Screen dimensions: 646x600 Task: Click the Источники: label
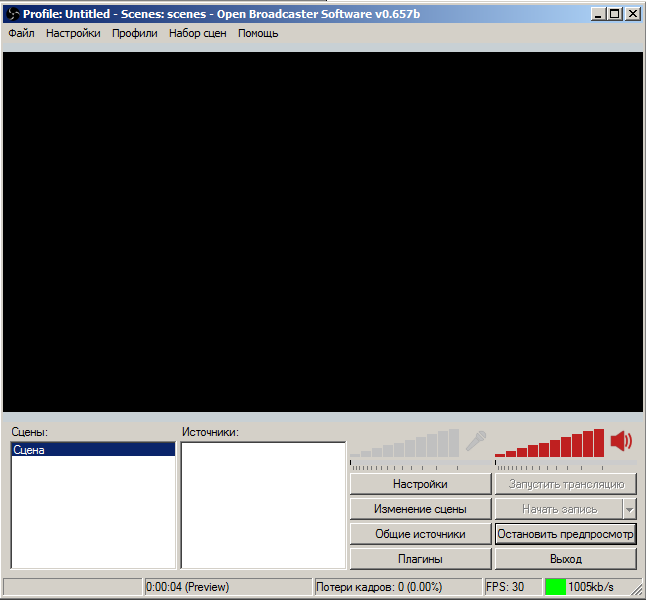211,432
